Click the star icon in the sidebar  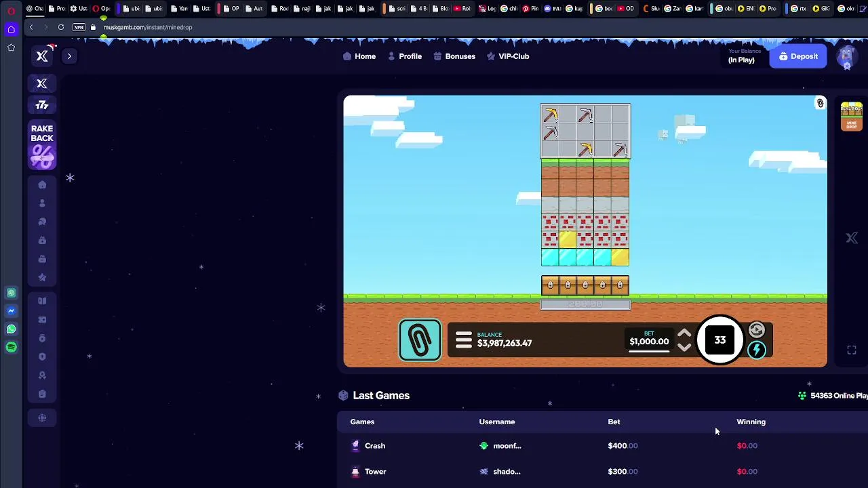(42, 277)
